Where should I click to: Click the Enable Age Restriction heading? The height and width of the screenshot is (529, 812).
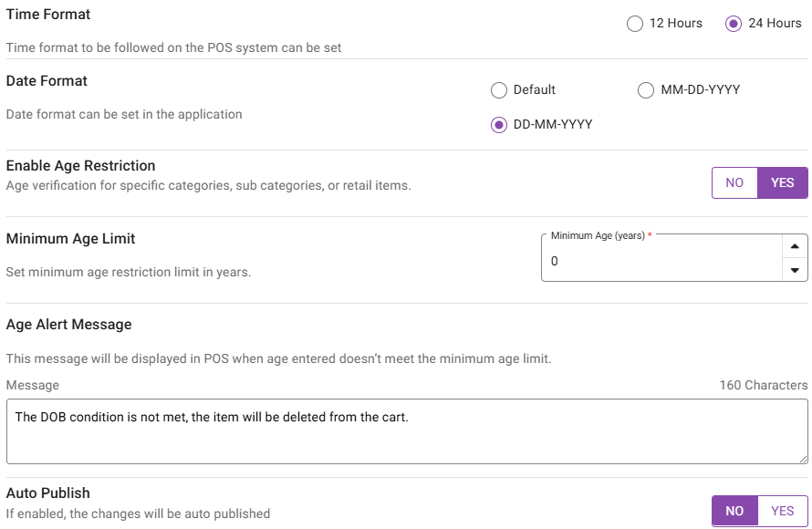click(x=80, y=166)
